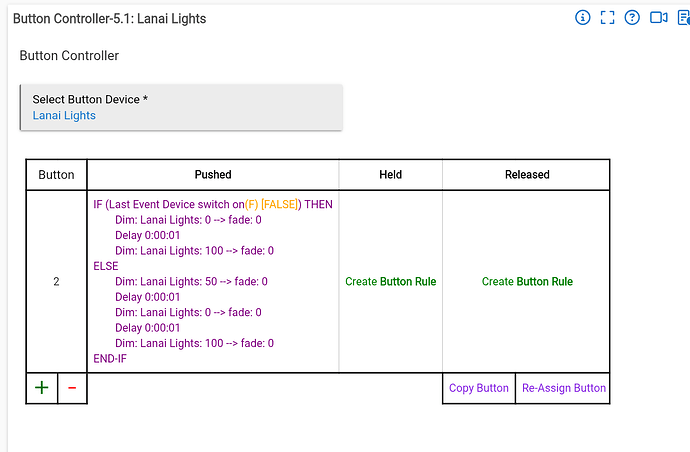Click the ELSE line in Pushed actions
The image size is (690, 452).
point(106,266)
